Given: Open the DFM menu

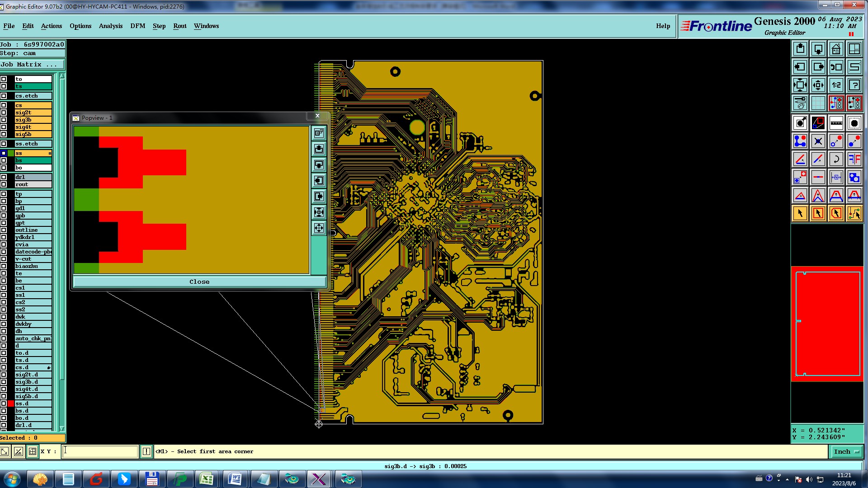Looking at the screenshot, I should pos(137,26).
